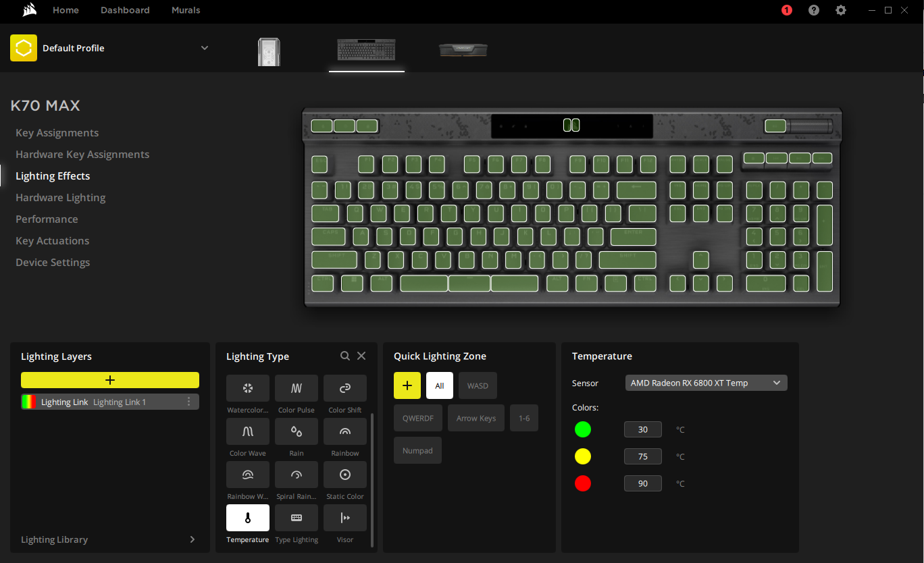Image resolution: width=924 pixels, height=563 pixels.
Task: Change the yellow temperature color swatch
Action: 583,456
